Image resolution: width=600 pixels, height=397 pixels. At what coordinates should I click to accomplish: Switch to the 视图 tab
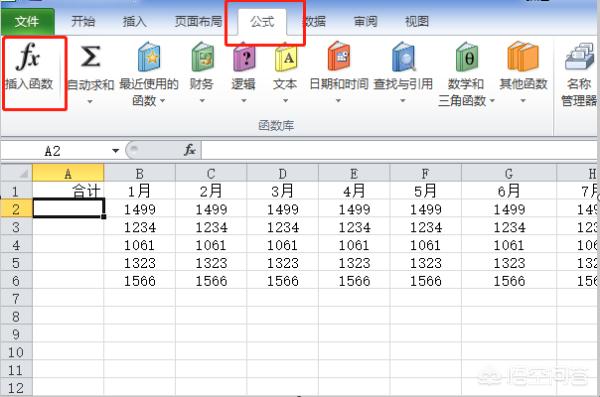tap(417, 21)
